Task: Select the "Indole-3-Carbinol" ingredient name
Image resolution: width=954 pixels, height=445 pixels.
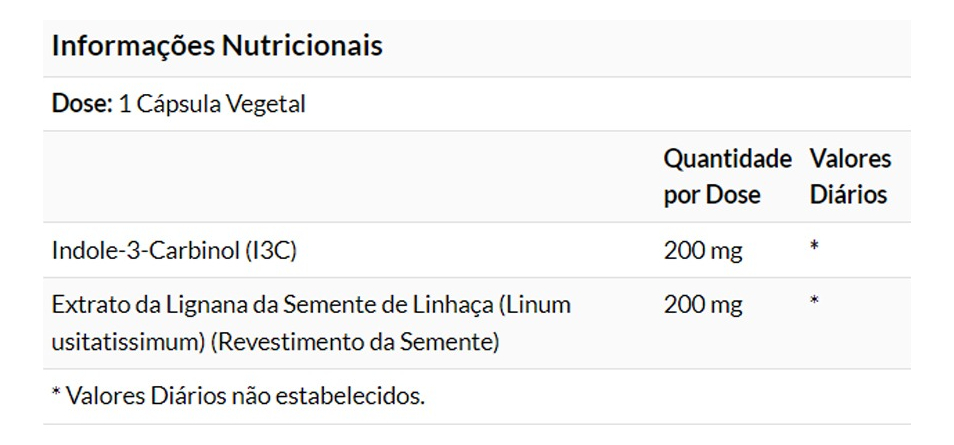Action: coord(145,251)
